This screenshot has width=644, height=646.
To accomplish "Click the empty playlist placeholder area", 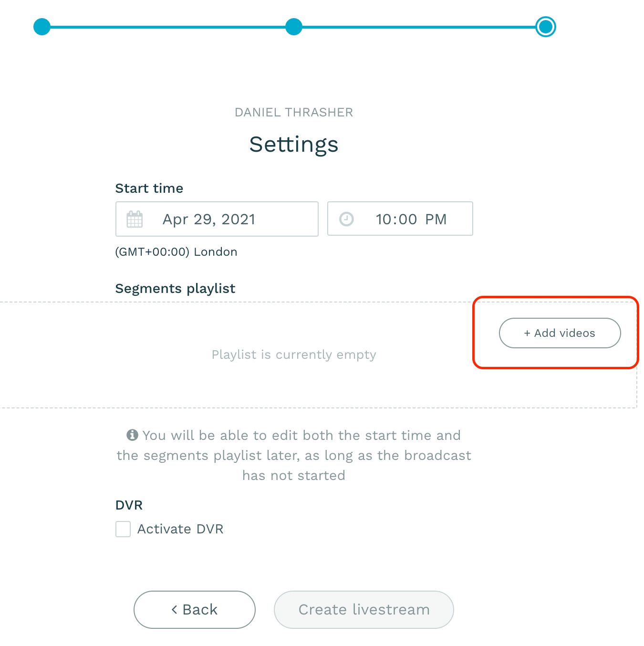I will pyautogui.click(x=294, y=355).
